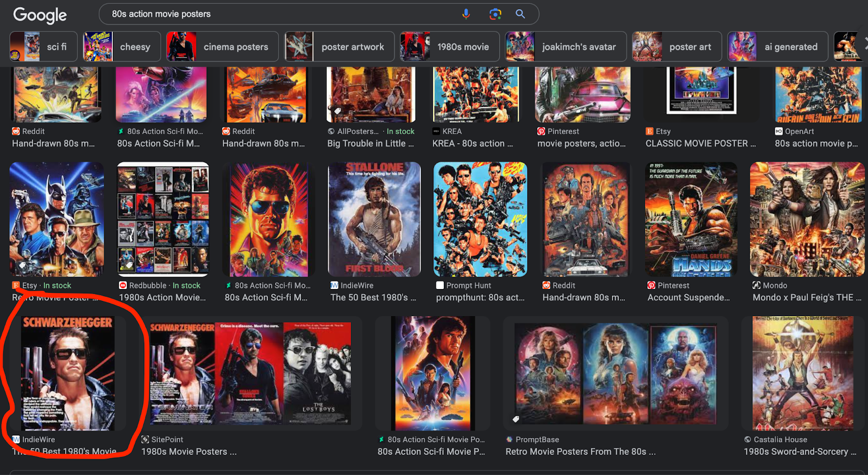
Task: Open the Pinterest pink car poster thumbnail
Action: click(583, 94)
